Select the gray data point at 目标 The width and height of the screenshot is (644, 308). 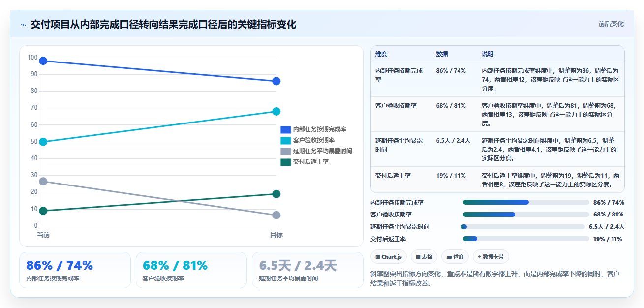pos(276,215)
